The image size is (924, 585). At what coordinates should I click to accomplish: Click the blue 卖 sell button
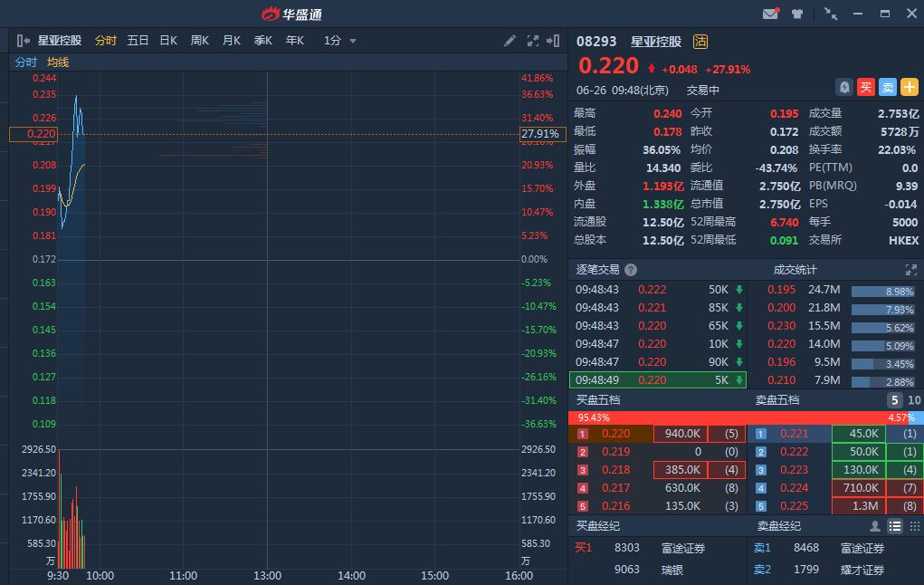pos(888,87)
